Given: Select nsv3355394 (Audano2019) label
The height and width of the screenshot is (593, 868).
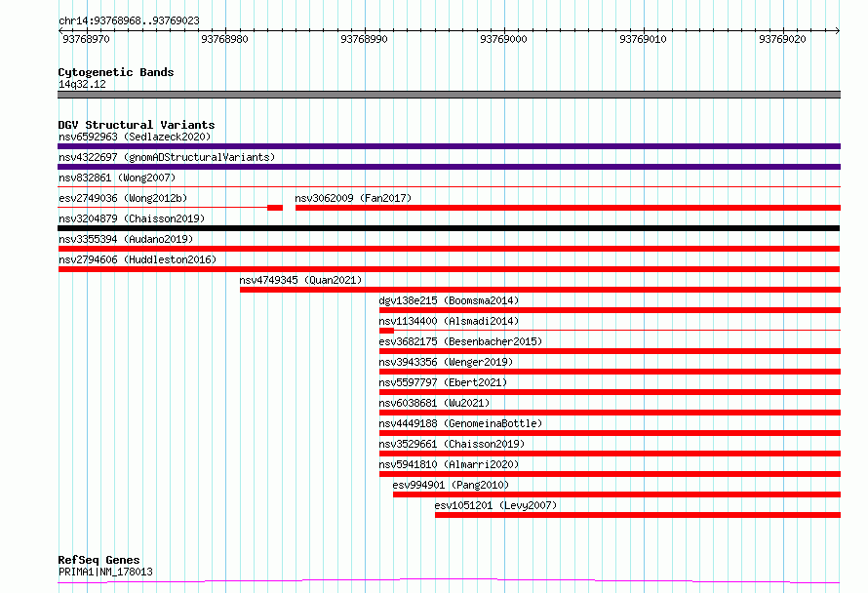Looking at the screenshot, I should (x=126, y=239).
